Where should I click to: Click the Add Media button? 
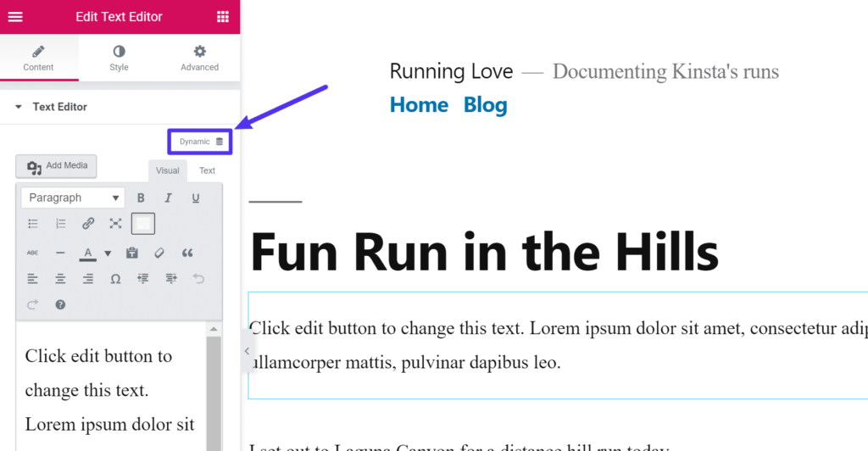coord(57,166)
